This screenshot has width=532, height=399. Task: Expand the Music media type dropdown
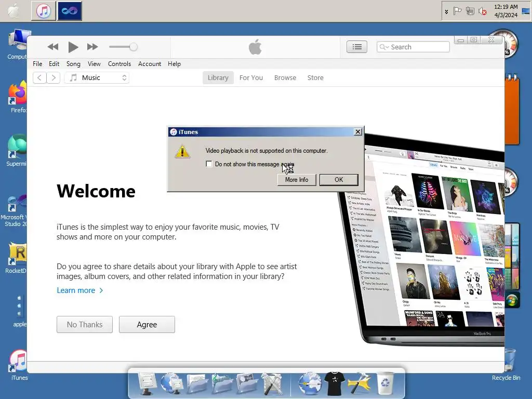(97, 78)
